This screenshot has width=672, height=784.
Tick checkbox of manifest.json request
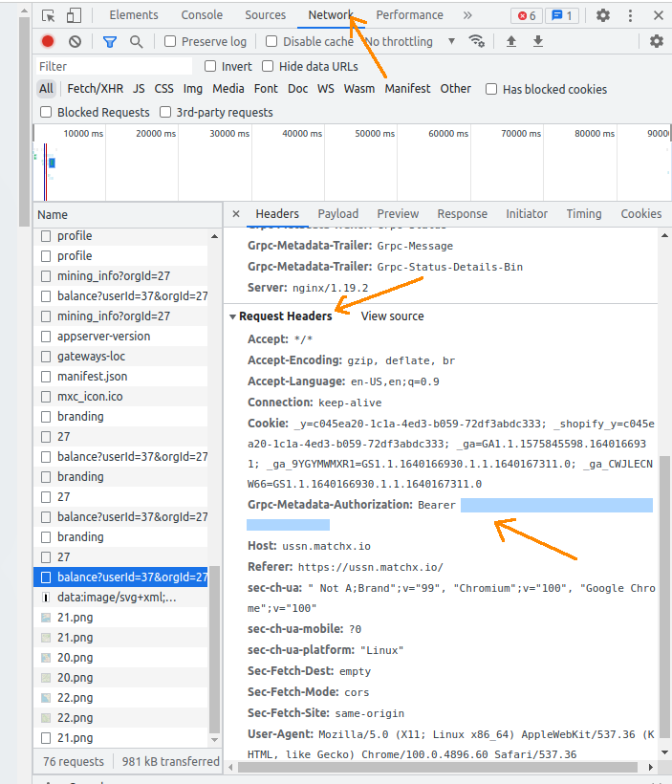click(46, 377)
